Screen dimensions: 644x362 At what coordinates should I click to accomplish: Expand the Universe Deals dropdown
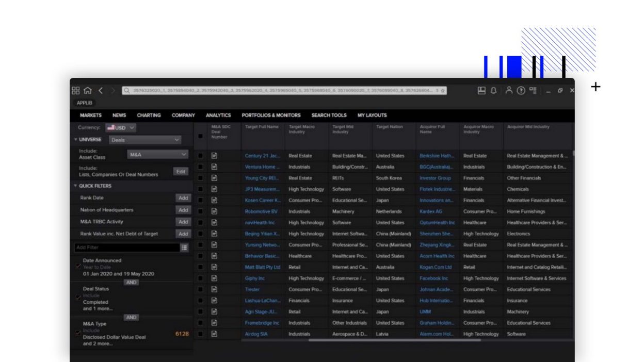[145, 140]
